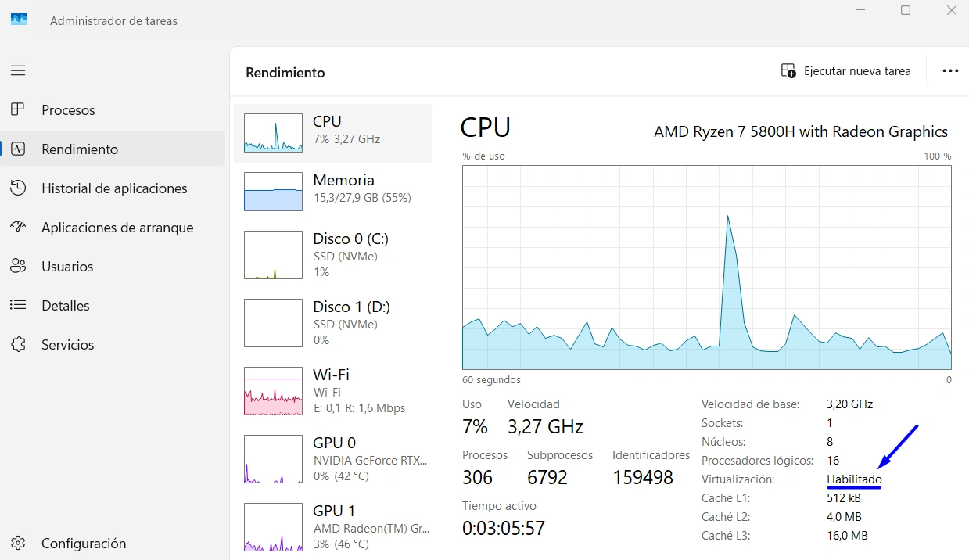
Task: Click the CPU usage graph area
Action: (x=707, y=267)
